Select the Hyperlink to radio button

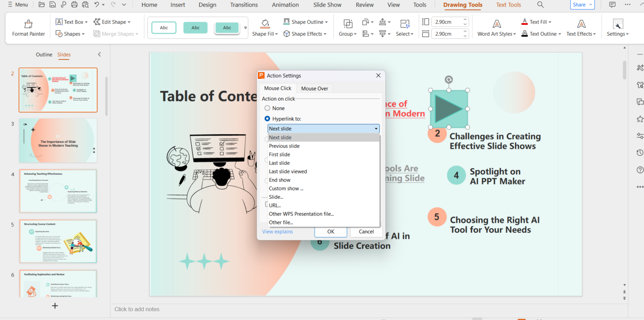tap(267, 118)
